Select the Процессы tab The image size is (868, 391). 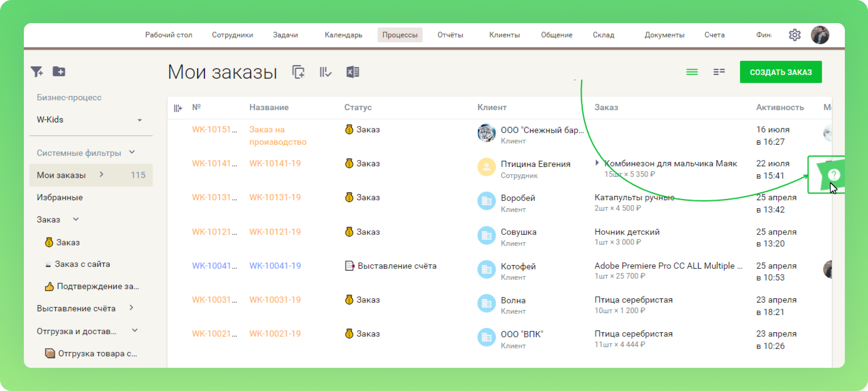point(400,35)
